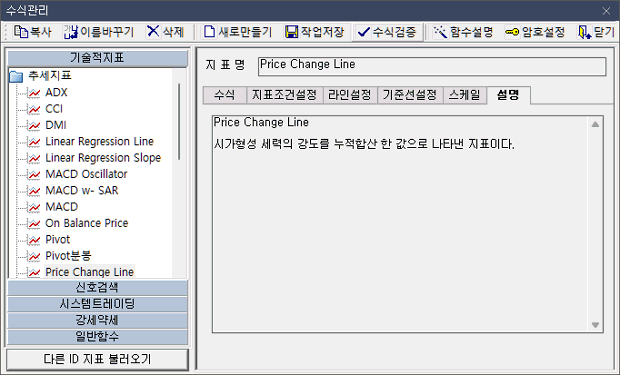Click chart icon beside Price Change Line
The width and height of the screenshot is (620, 375).
pos(34,272)
